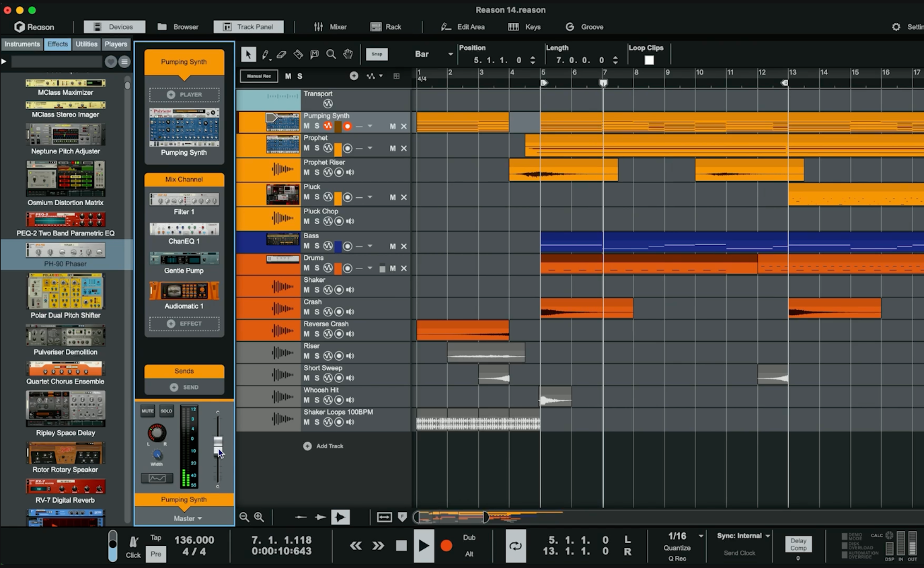Mute the Bass track
This screenshot has width=924, height=568.
tap(307, 246)
